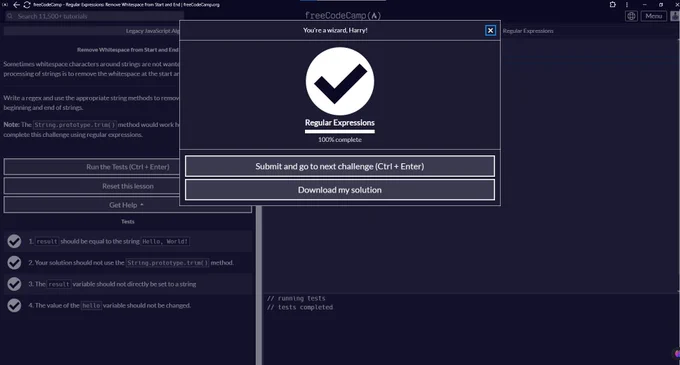The height and width of the screenshot is (365, 680).
Task: Click test 2 text about String.prototype.trim()
Action: click(131, 263)
